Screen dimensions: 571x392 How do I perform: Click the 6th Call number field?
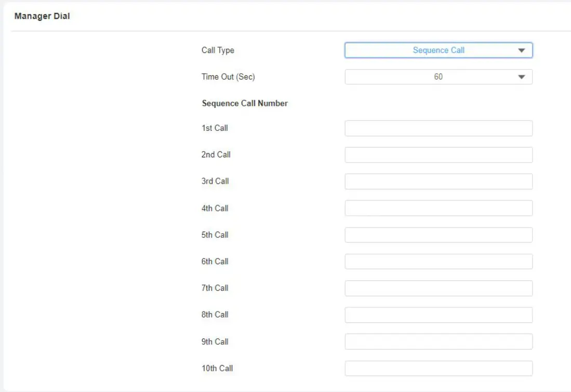point(439,261)
